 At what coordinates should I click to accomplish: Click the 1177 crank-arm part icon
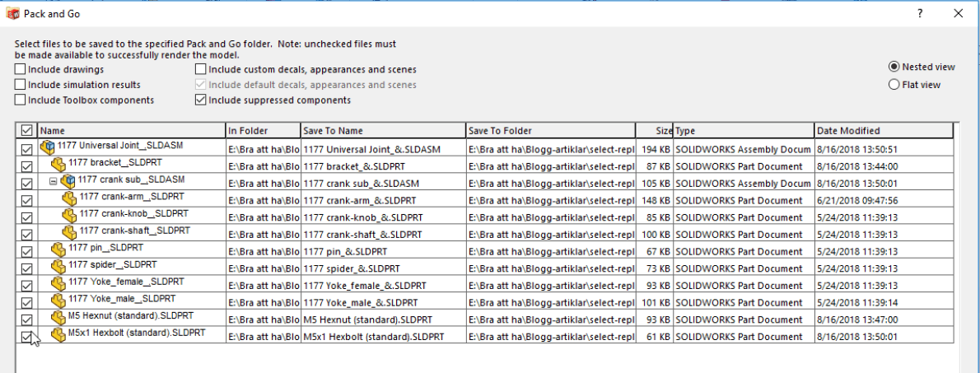[70, 198]
